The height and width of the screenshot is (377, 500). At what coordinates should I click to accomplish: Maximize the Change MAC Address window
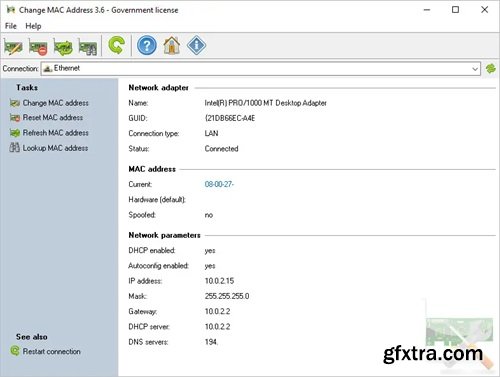click(x=455, y=10)
